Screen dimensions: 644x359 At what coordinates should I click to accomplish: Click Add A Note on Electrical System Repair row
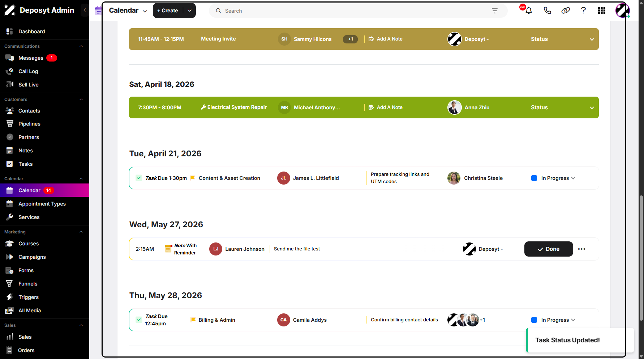(x=386, y=107)
